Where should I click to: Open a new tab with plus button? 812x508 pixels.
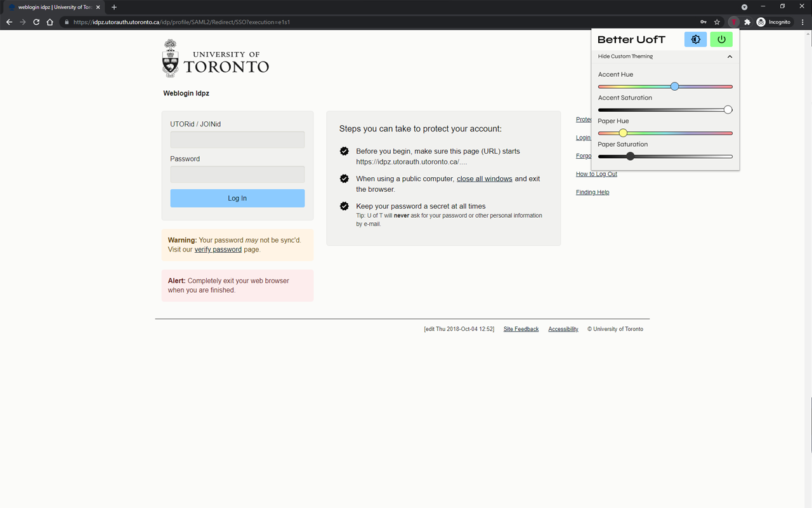pos(114,8)
